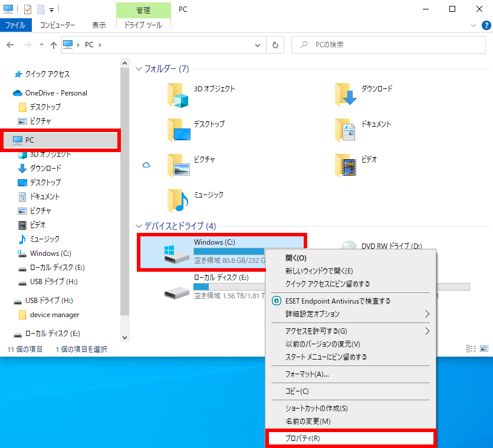
Task: Expand アクセスを許可する(G) submenu
Action: [350, 331]
